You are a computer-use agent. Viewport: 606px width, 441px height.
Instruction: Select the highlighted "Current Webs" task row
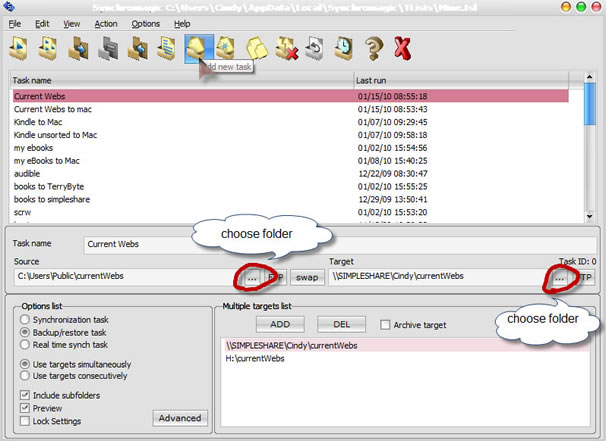point(291,96)
